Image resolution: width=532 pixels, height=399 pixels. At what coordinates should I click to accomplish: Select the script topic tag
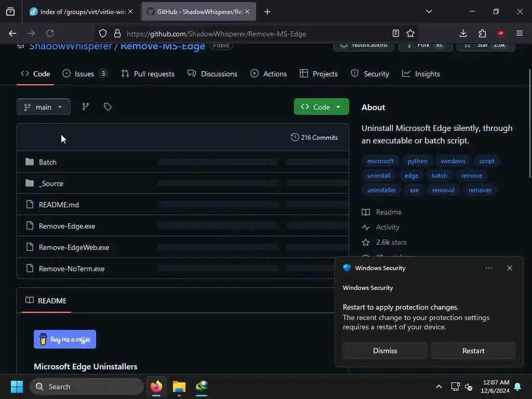[x=486, y=161]
